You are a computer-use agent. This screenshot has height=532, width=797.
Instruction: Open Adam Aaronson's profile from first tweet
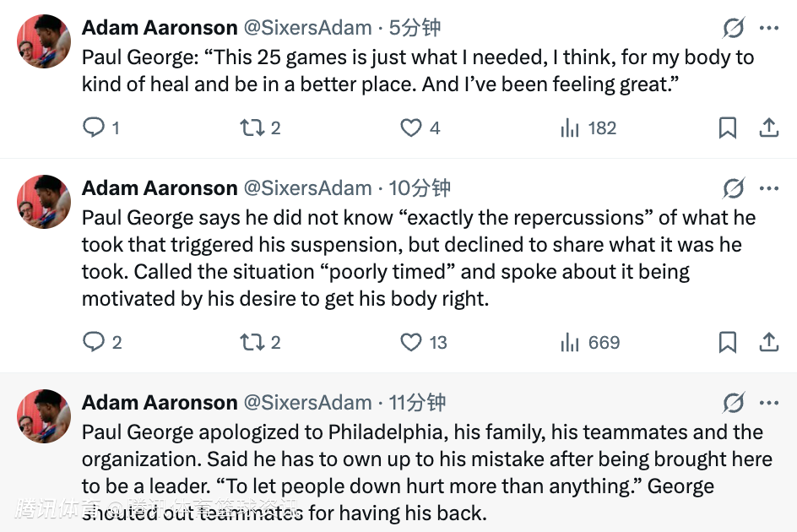pos(160,28)
